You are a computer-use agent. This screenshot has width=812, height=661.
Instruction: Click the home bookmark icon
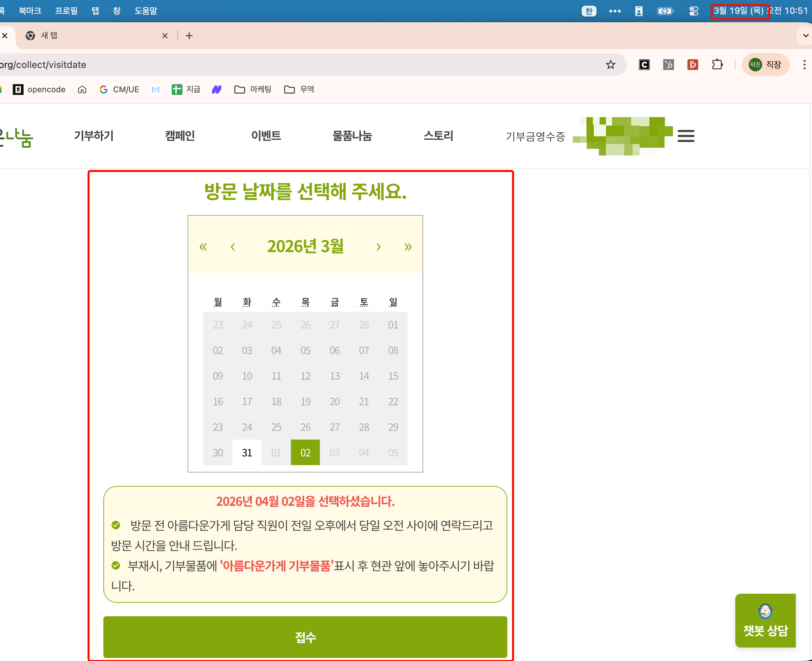coord(82,90)
